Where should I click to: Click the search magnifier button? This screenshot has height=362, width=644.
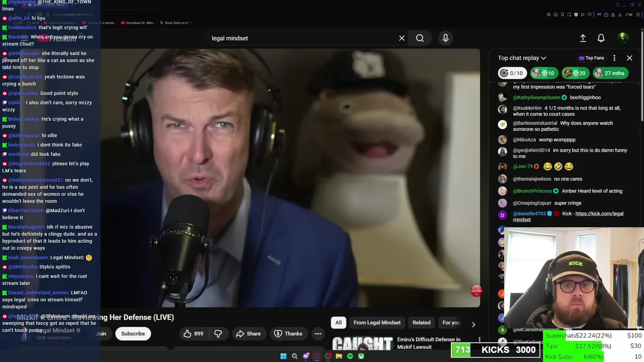[420, 38]
